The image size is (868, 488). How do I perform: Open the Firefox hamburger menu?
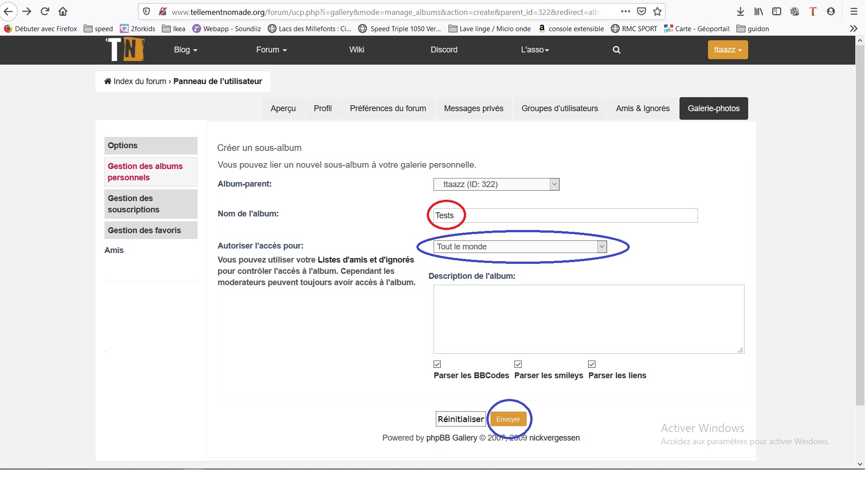point(854,12)
